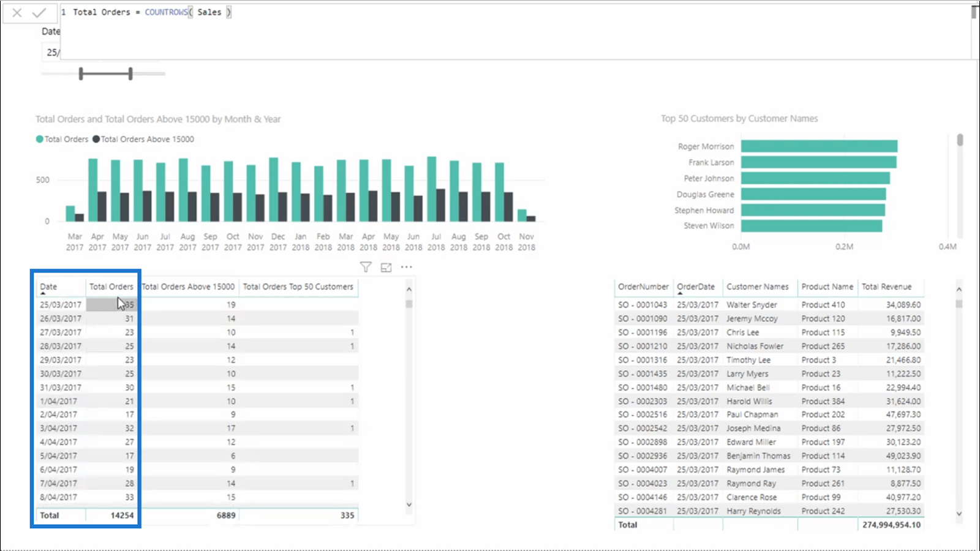
Task: Click the Top 50 Customers chart title
Action: coord(739,119)
